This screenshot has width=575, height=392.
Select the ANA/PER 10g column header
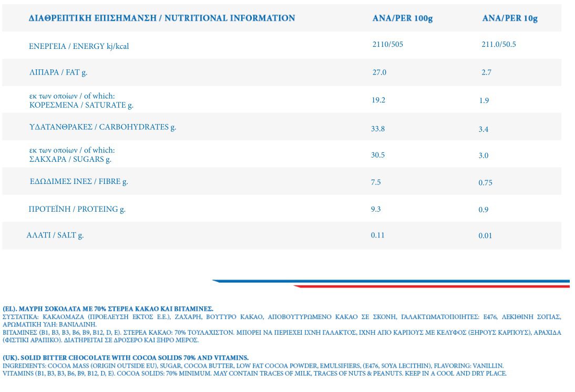pos(510,18)
